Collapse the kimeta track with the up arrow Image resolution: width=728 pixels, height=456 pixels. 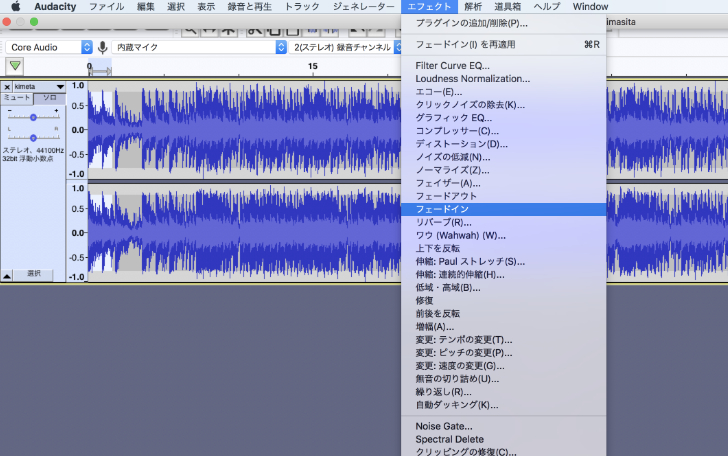click(x=7, y=276)
